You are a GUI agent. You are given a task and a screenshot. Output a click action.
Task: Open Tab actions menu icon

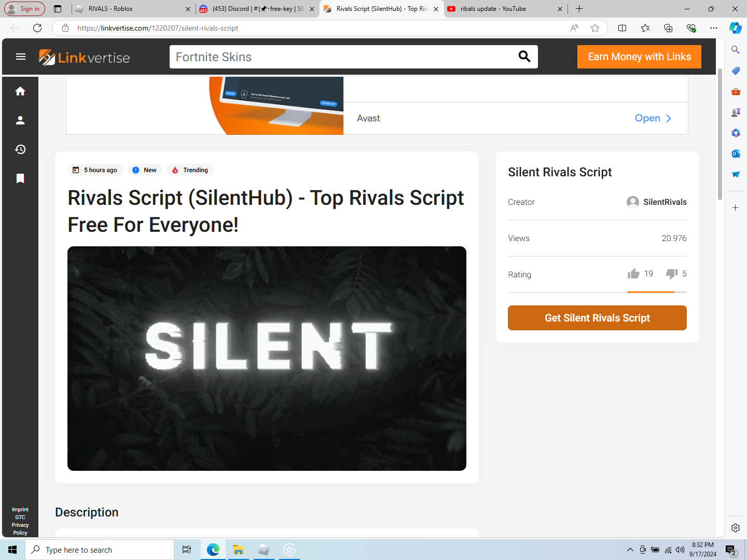pyautogui.click(x=58, y=9)
